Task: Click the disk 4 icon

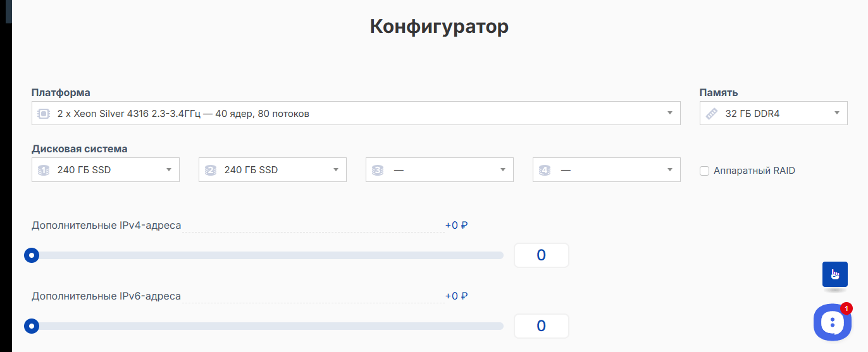Action: tap(545, 170)
